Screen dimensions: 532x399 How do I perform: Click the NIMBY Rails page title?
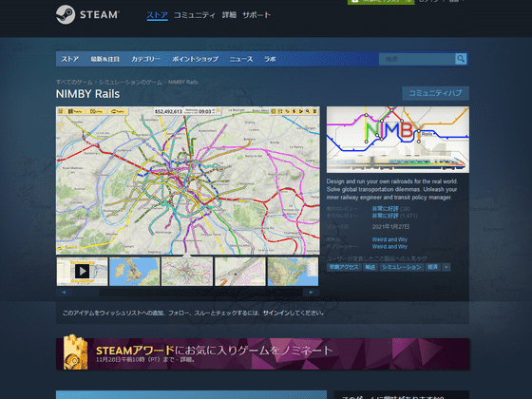tap(87, 94)
